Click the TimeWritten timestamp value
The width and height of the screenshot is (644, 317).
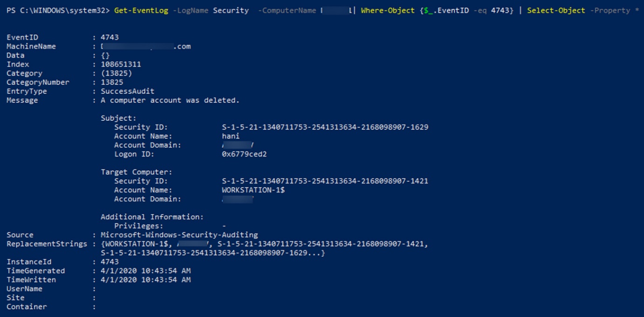(146, 280)
